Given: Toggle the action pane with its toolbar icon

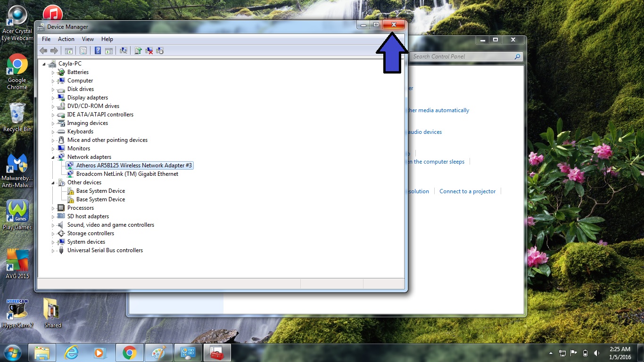Looking at the screenshot, I should pyautogui.click(x=108, y=51).
